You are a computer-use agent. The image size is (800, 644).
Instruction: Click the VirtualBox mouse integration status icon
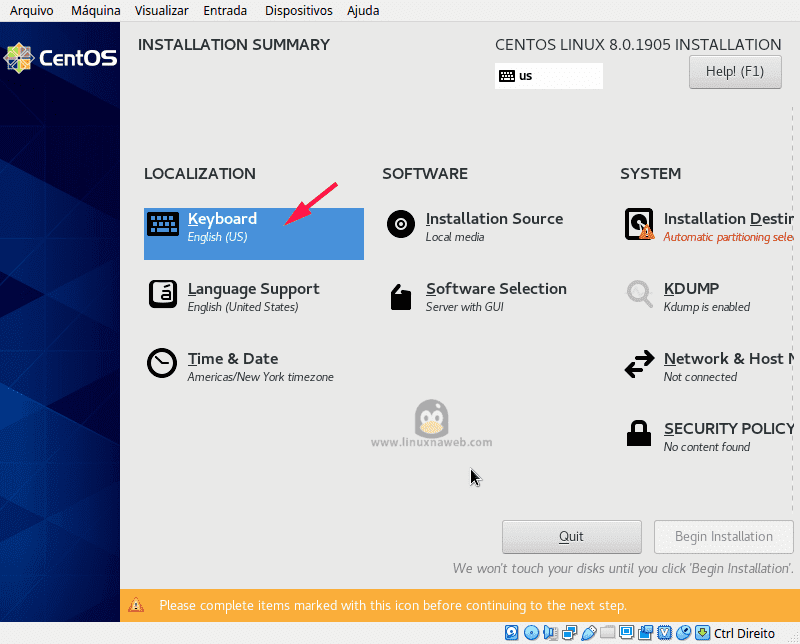click(683, 633)
